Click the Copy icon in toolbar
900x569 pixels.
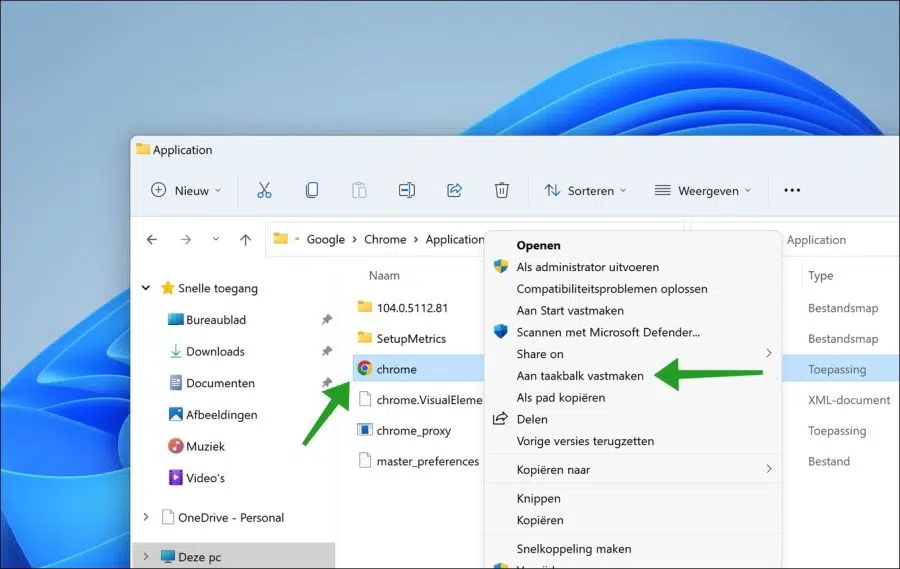pyautogui.click(x=312, y=190)
